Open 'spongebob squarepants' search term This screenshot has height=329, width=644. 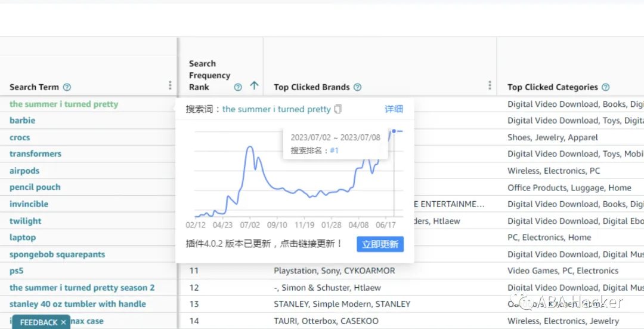(57, 254)
